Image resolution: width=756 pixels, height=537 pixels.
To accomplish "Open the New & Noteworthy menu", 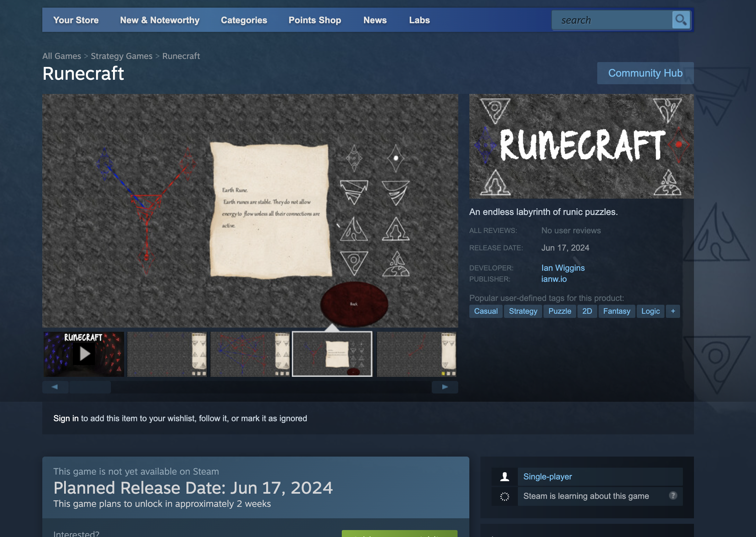I will [x=160, y=20].
